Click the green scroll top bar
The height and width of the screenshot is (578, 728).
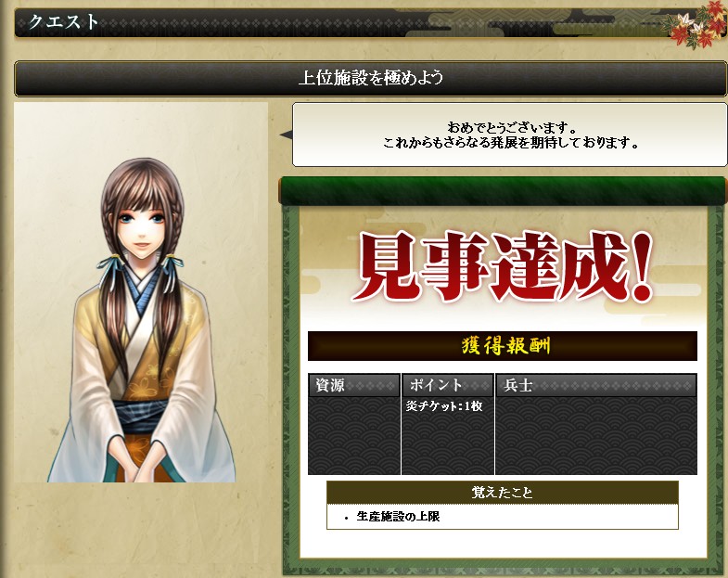[503, 191]
